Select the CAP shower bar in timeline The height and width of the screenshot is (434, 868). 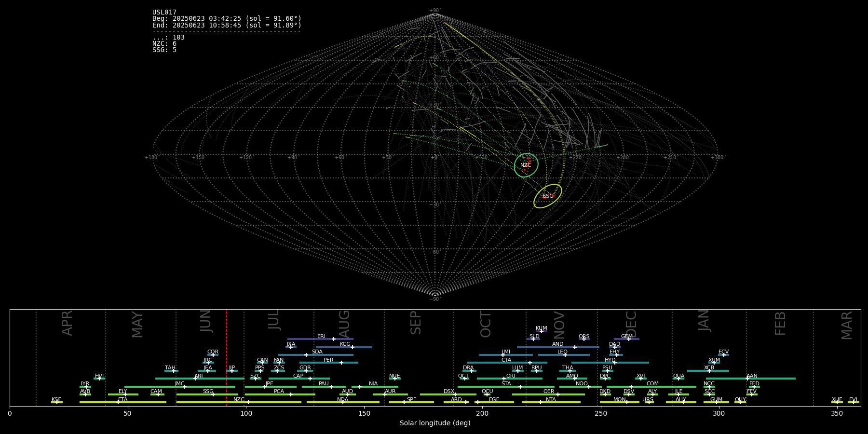pyautogui.click(x=299, y=379)
